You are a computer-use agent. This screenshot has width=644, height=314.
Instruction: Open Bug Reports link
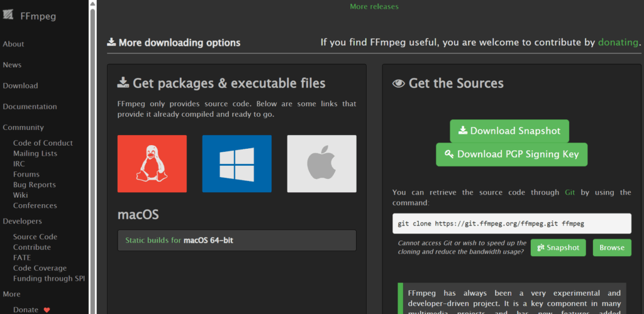pyautogui.click(x=35, y=185)
